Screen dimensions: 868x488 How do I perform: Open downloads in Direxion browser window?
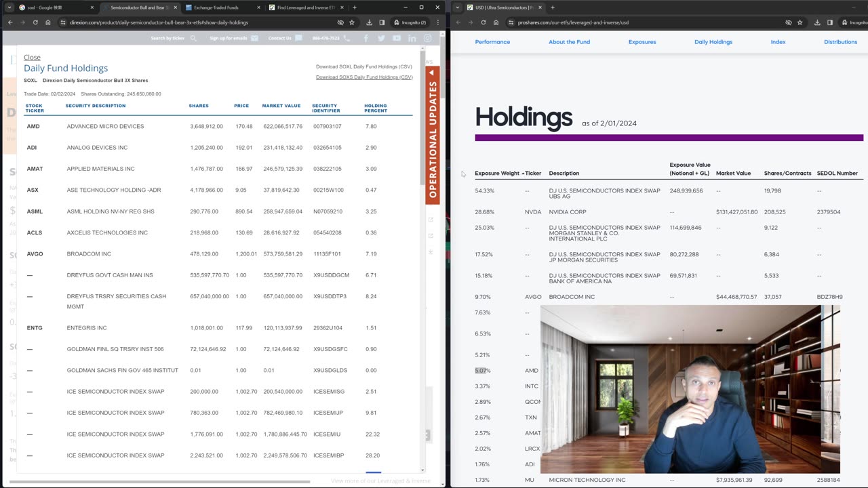[x=369, y=22]
